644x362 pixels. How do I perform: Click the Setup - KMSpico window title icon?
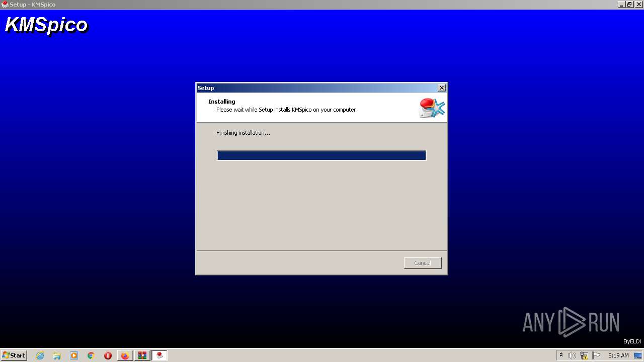pyautogui.click(x=5, y=5)
